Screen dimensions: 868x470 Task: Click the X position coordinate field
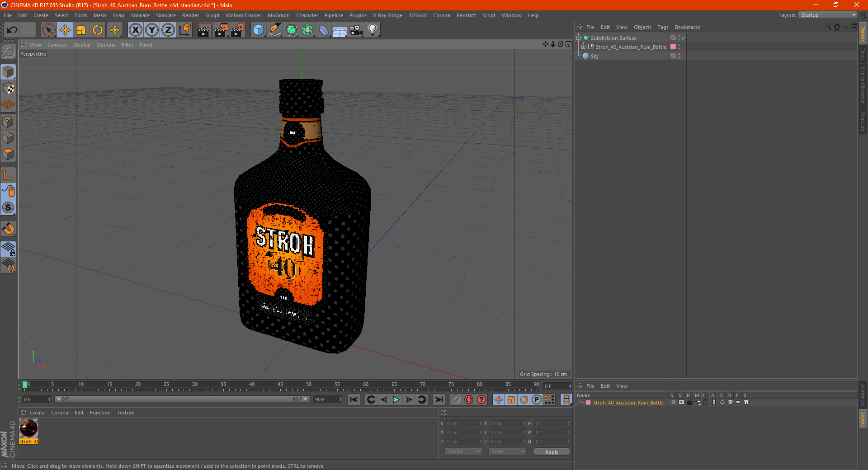[463, 423]
